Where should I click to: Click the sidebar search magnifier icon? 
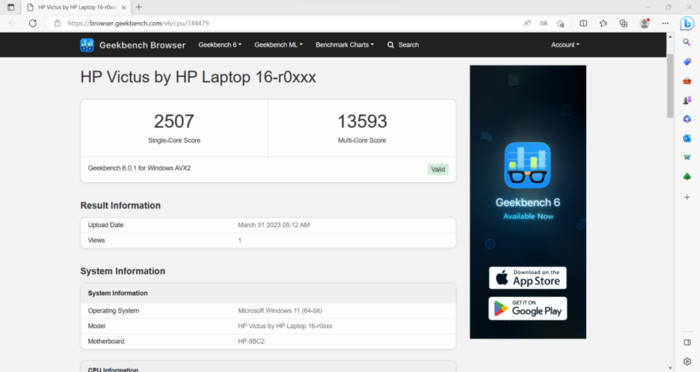point(687,42)
